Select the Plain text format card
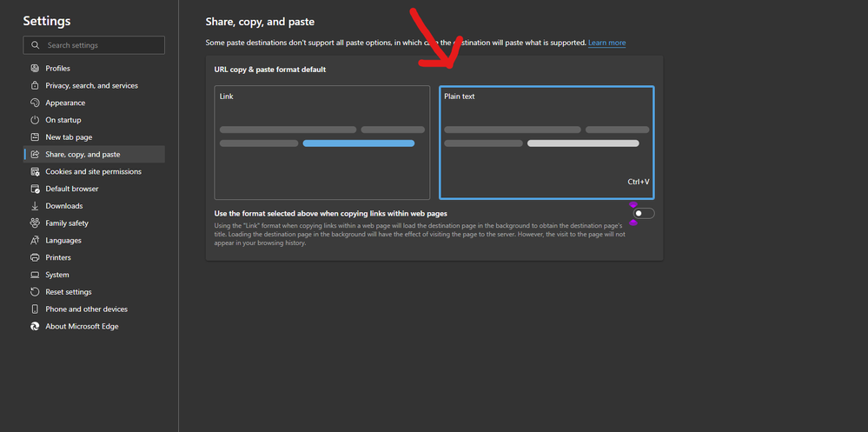Viewport: 868px width, 432px height. coord(547,143)
